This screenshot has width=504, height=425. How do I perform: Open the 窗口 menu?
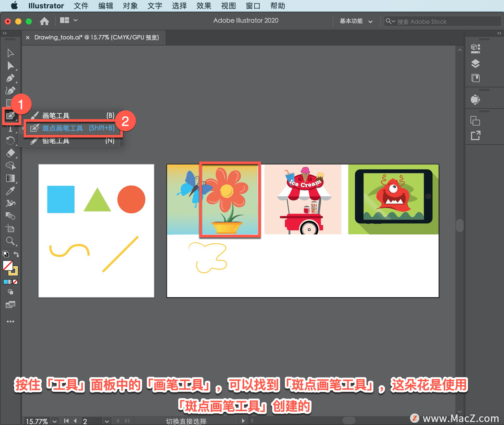(253, 6)
